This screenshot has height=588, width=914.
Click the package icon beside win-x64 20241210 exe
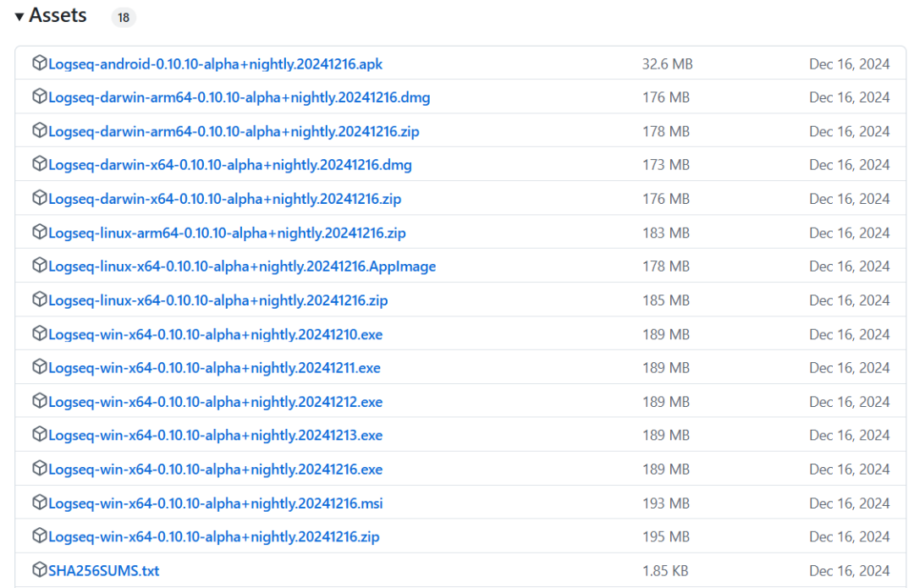tap(39, 333)
